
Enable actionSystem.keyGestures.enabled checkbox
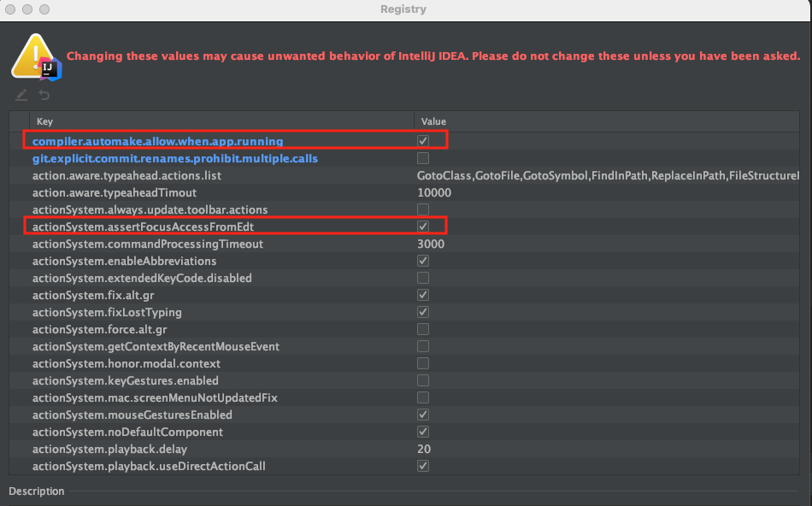coord(423,380)
